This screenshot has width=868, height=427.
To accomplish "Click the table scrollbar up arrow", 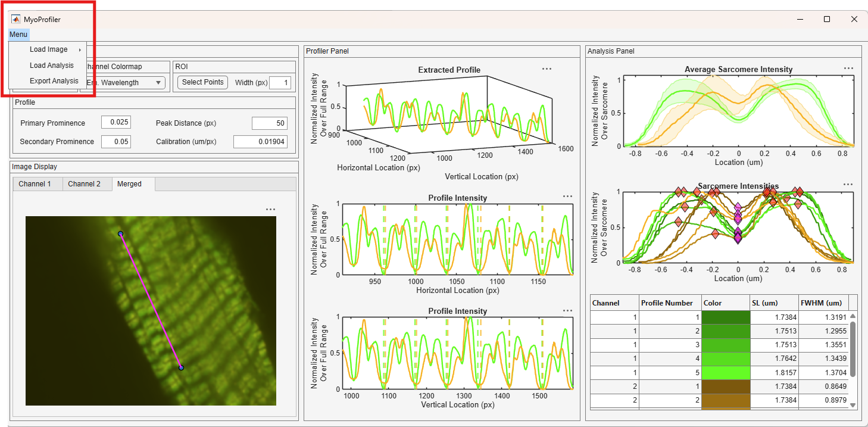I will [x=853, y=316].
